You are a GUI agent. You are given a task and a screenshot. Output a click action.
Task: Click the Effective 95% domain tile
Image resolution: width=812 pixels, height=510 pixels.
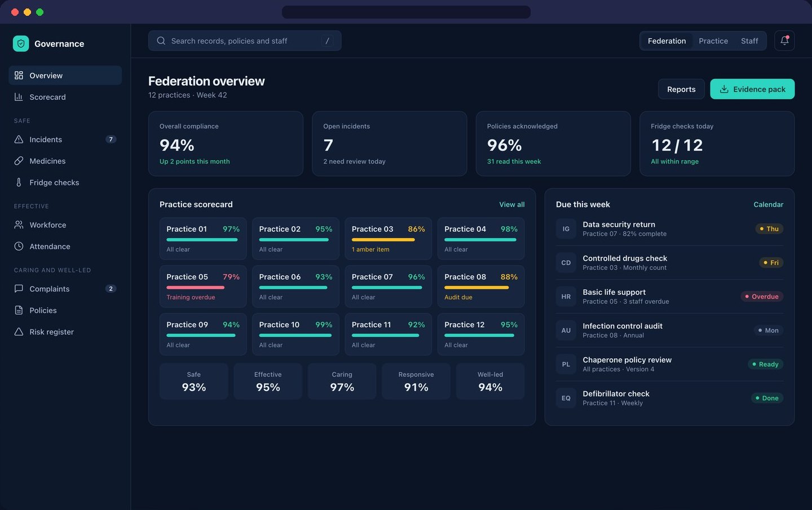tap(268, 381)
